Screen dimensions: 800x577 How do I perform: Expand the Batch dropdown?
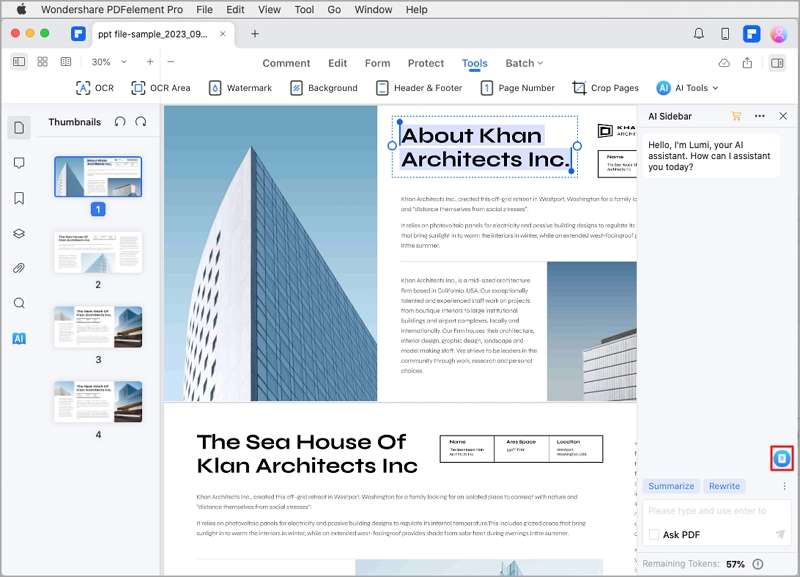tap(524, 63)
